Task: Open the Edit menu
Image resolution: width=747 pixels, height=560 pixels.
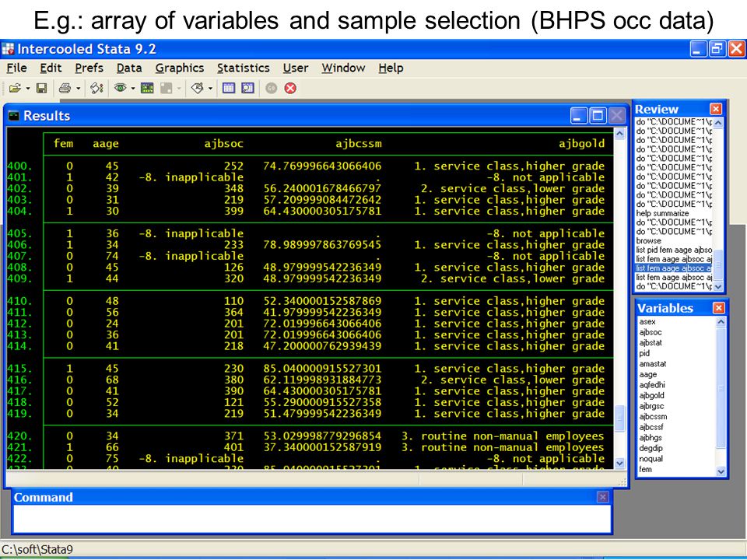Action: point(51,68)
